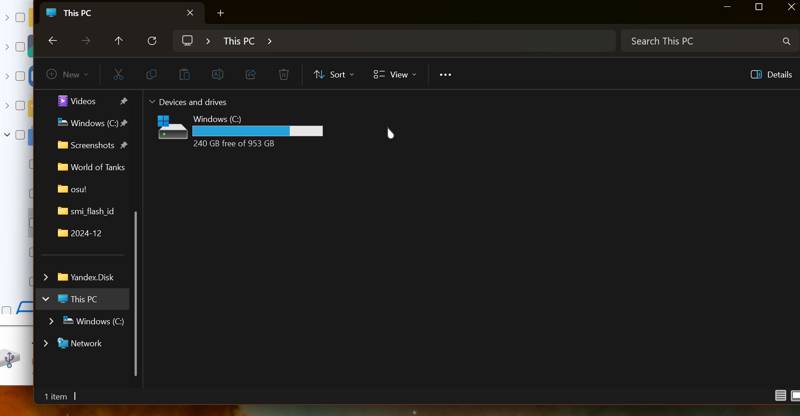Collapse the Devices and drives group
The image size is (800, 416).
pyautogui.click(x=152, y=102)
